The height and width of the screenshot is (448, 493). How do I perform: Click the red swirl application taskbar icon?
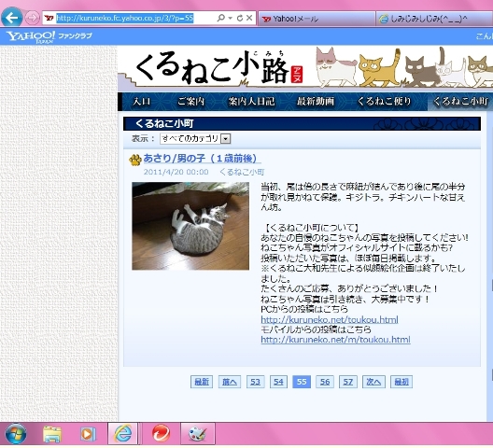(x=162, y=434)
